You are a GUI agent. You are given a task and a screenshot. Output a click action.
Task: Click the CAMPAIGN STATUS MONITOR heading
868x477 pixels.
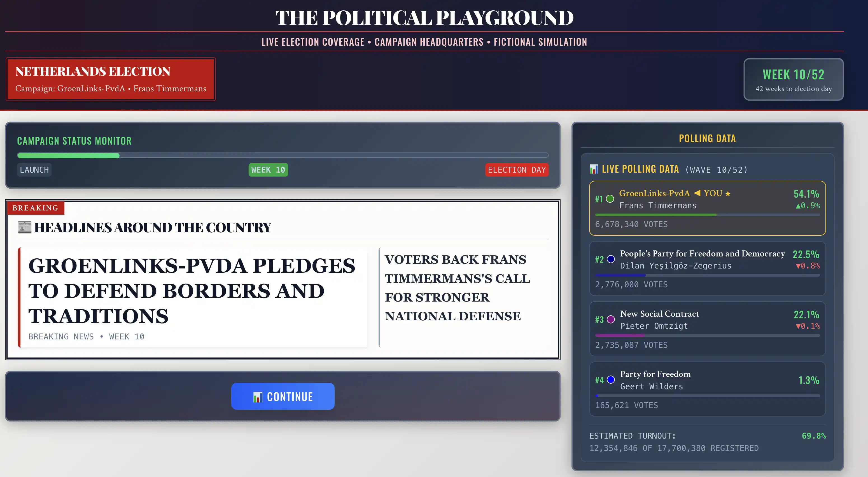[x=74, y=141]
